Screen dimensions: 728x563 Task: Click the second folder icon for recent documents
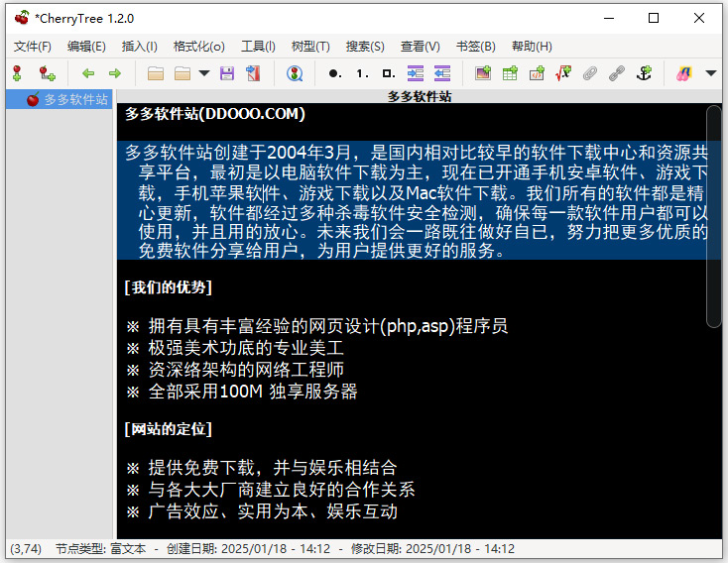(182, 73)
